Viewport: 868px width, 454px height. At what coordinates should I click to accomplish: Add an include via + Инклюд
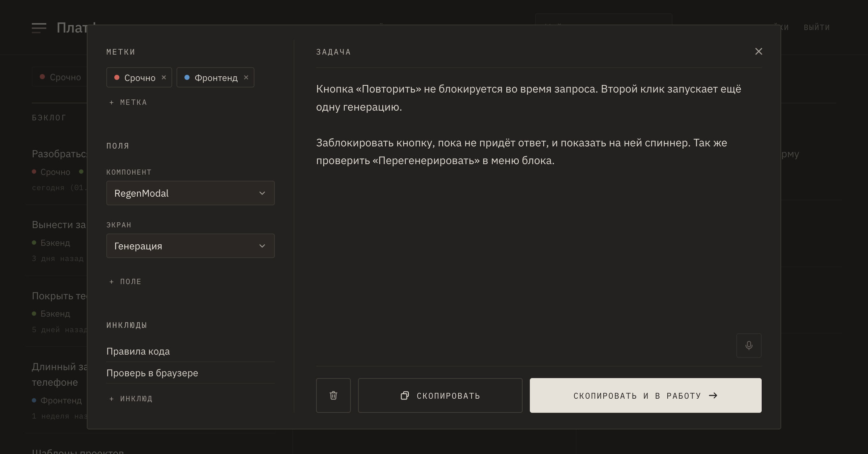(x=131, y=399)
